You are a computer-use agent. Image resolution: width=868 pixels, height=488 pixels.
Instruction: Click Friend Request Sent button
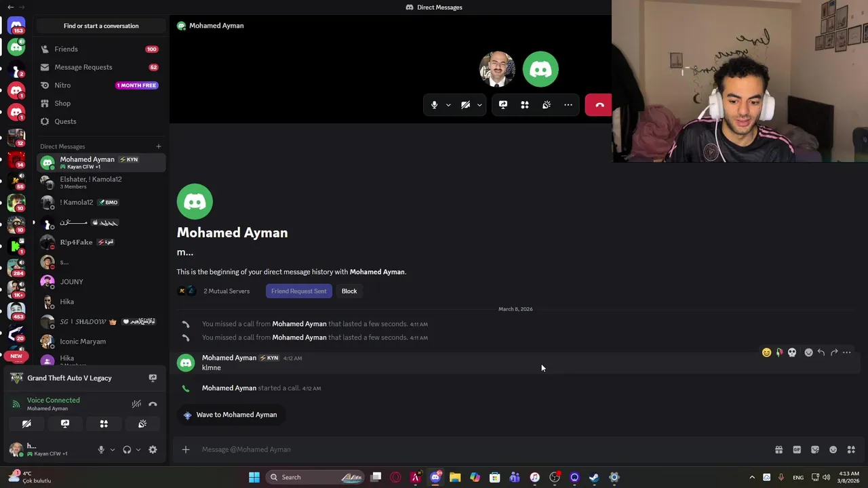[x=299, y=291]
